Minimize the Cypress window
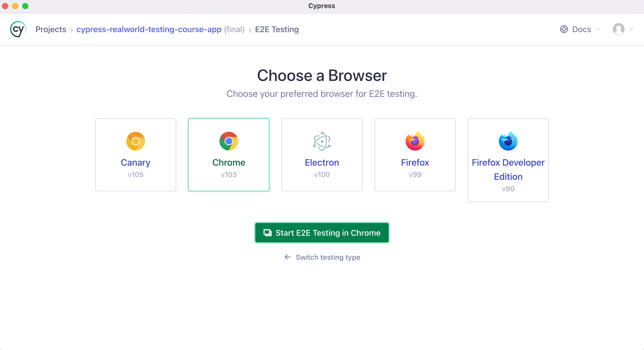 (x=15, y=6)
